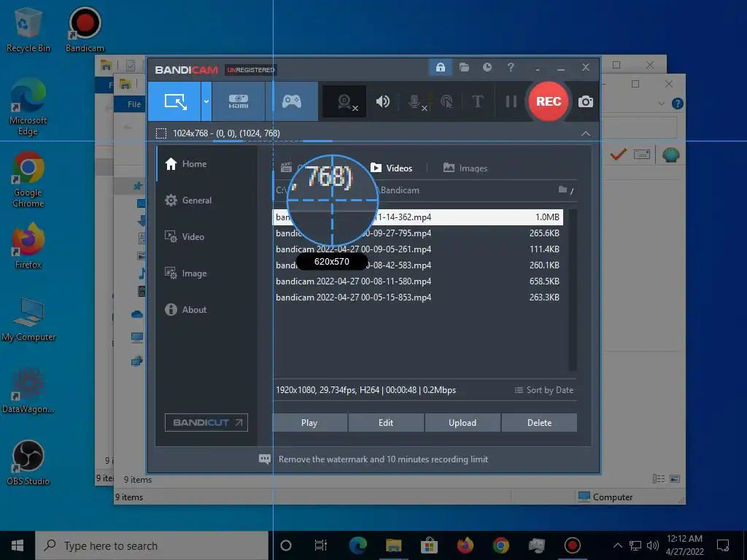Open Bandicam desktop shortcut

tap(85, 29)
